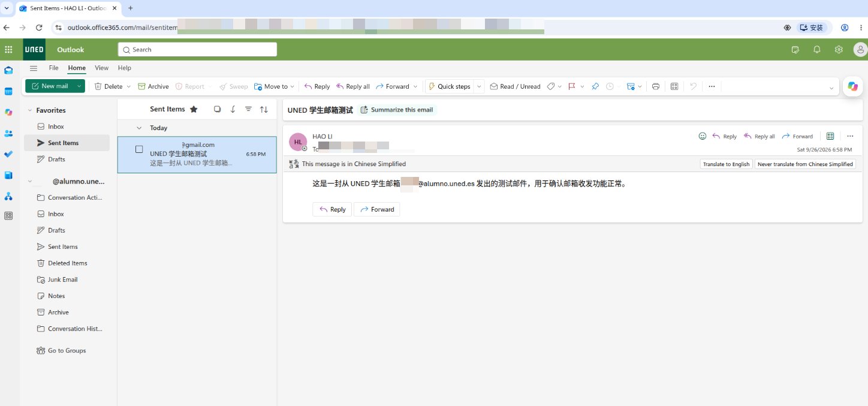Click Reply all in the ribbon
The image size is (868, 406).
pyautogui.click(x=353, y=86)
